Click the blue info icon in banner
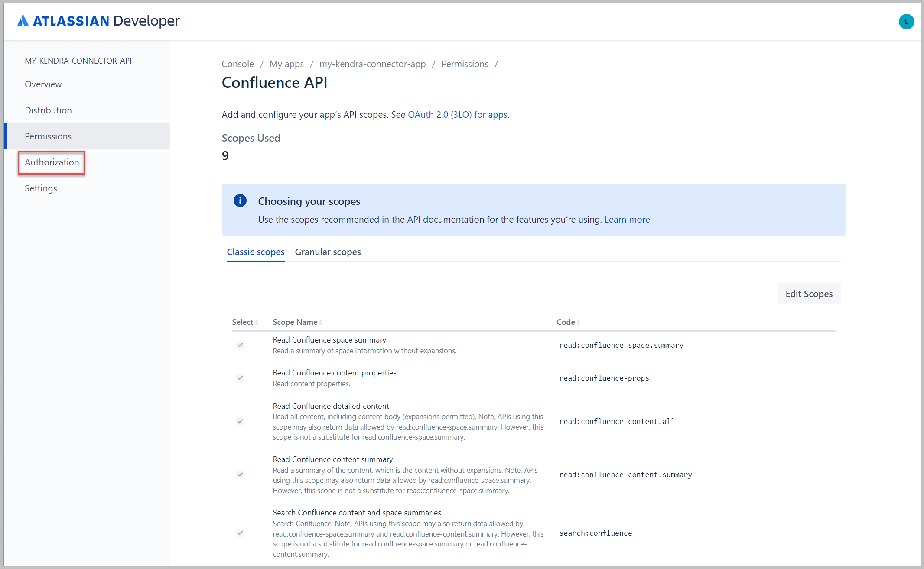The image size is (924, 569). (x=240, y=200)
